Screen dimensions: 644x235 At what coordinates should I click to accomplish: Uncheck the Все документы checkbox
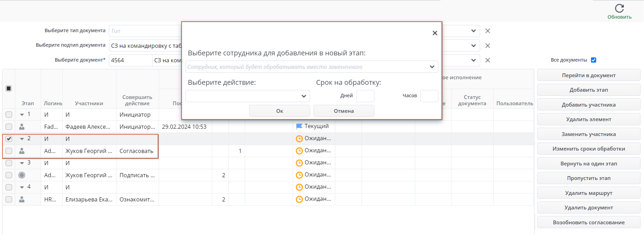point(594,60)
